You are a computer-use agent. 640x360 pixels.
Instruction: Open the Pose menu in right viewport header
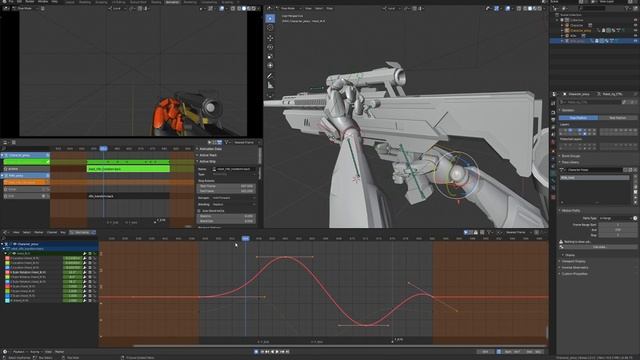click(x=329, y=8)
